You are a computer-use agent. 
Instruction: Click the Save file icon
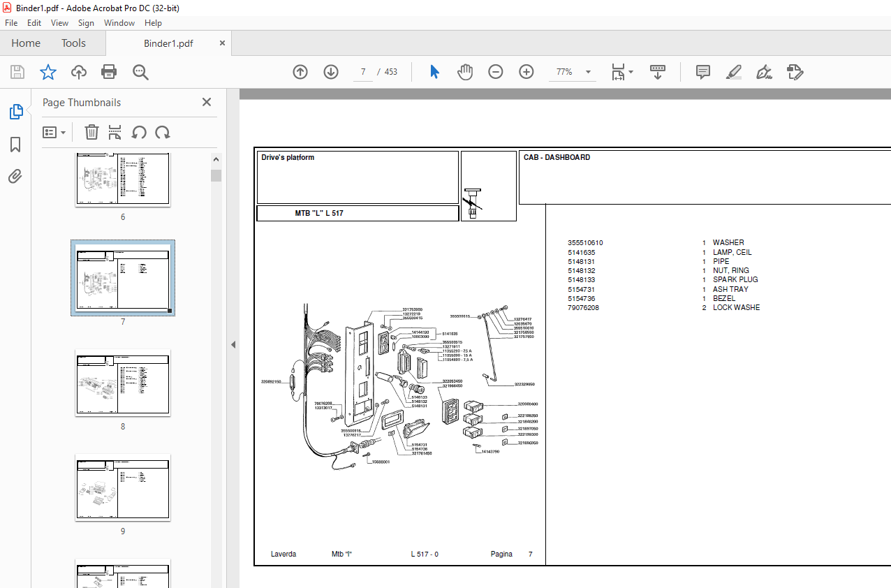[x=17, y=72]
